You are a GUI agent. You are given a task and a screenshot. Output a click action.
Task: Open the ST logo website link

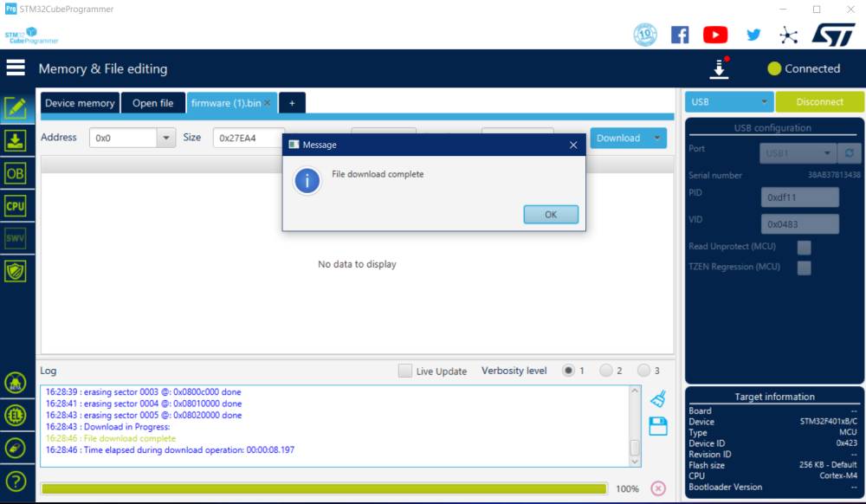833,35
